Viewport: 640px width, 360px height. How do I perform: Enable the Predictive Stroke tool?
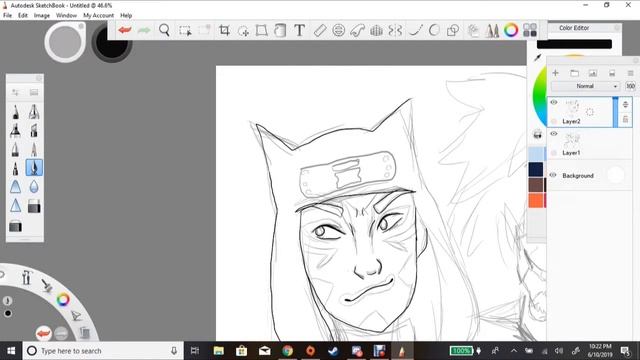[x=434, y=30]
